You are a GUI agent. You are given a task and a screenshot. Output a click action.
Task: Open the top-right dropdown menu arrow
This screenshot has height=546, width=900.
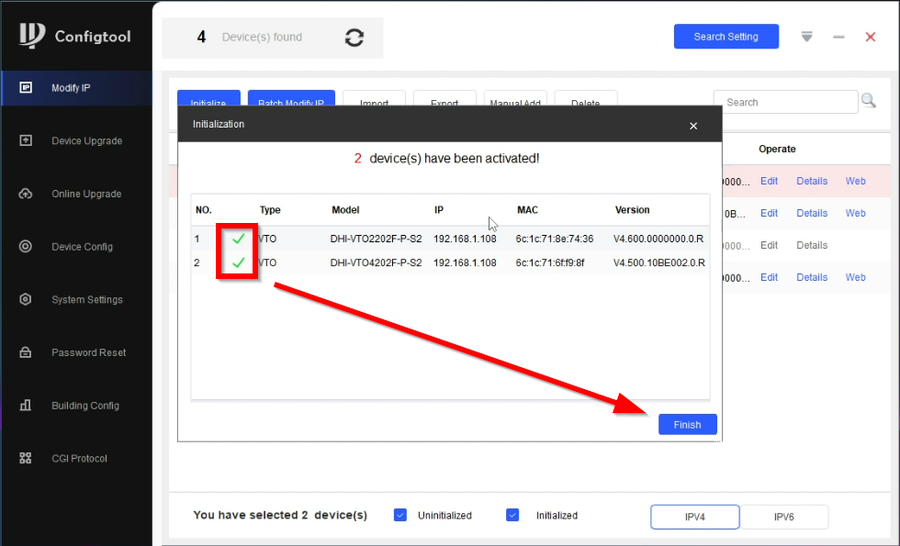point(806,37)
